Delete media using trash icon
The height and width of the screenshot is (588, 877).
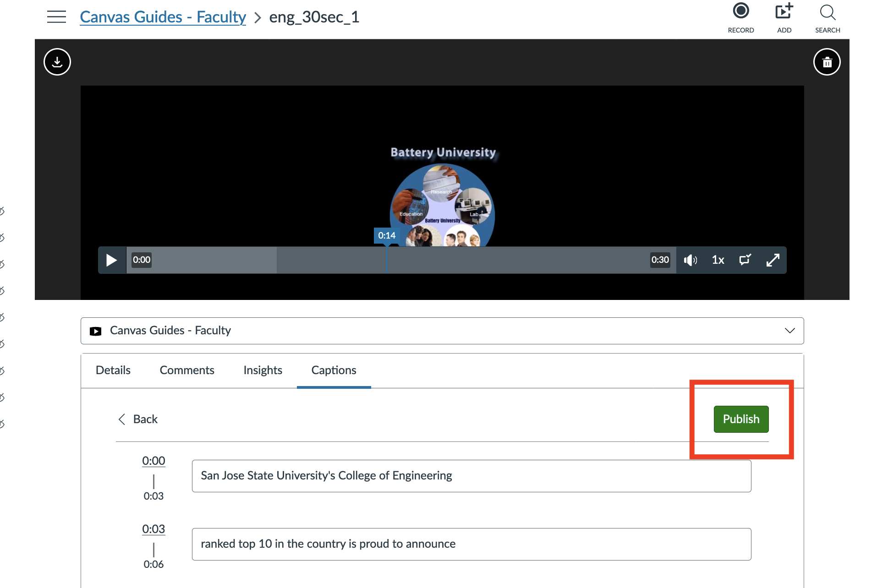827,62
